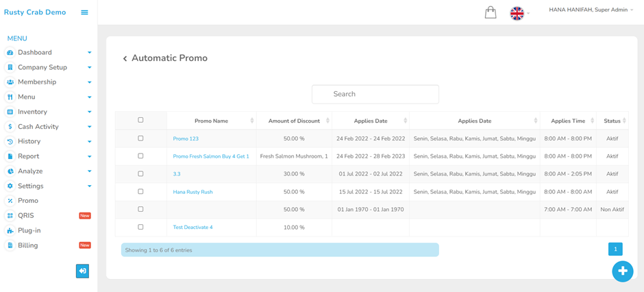Click the blue plus add promo button

coord(623,271)
